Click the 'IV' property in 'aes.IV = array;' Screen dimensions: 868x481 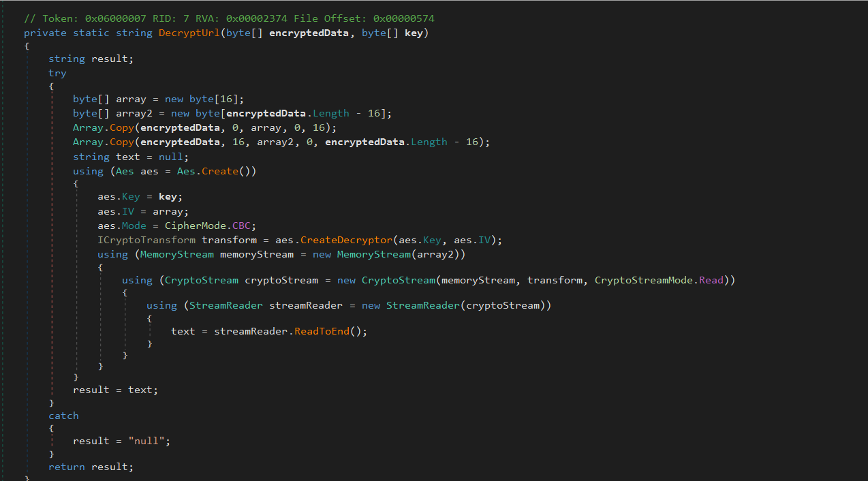pyautogui.click(x=128, y=211)
